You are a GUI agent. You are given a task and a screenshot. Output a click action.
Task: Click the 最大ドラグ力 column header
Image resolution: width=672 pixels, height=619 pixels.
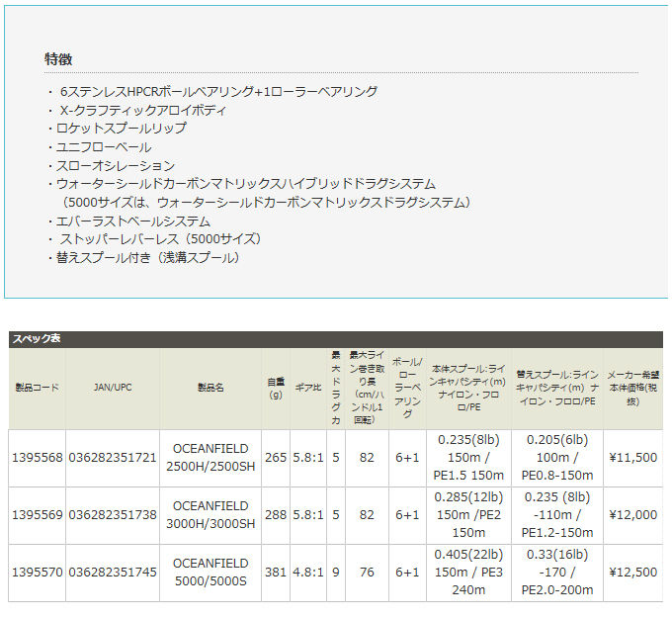click(x=336, y=388)
